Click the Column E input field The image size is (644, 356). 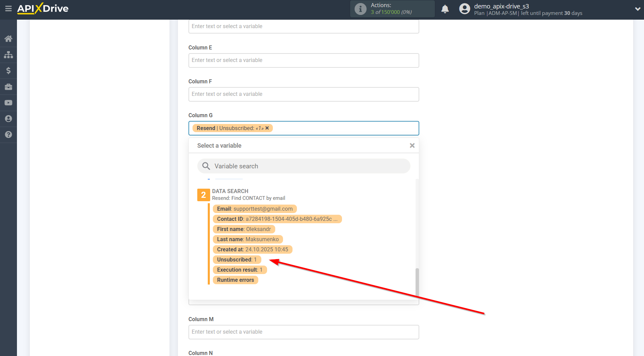[304, 60]
